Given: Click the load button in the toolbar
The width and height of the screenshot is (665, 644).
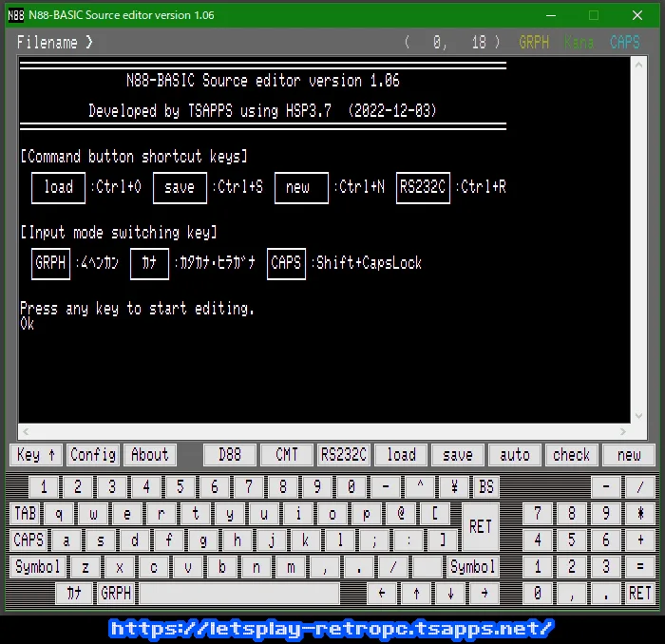Looking at the screenshot, I should pos(401,455).
